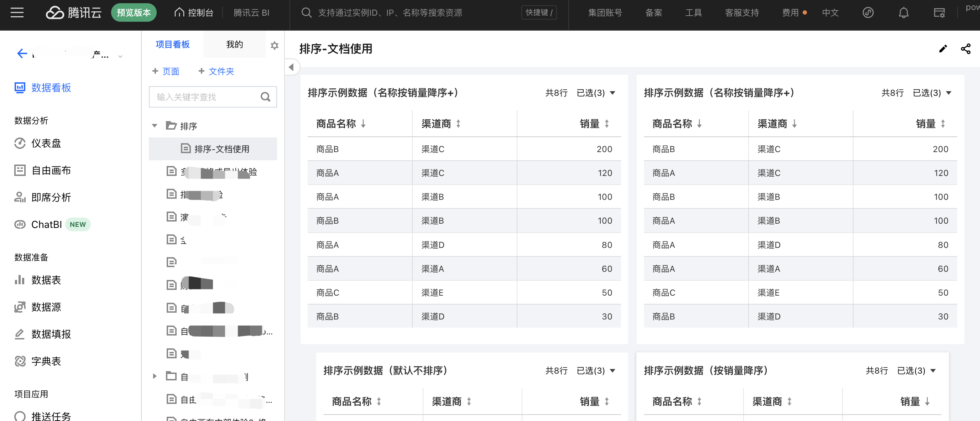This screenshot has height=421, width=980.
Task: Click the search magnifier in the keyword box
Action: (x=266, y=97)
